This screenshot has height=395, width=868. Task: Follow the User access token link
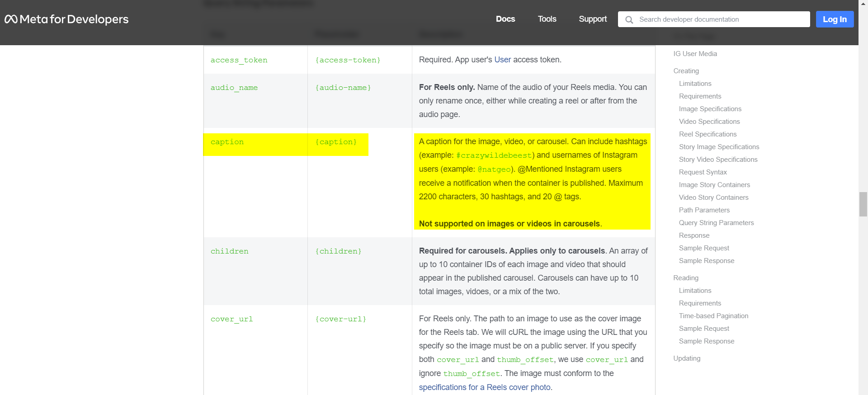(503, 60)
